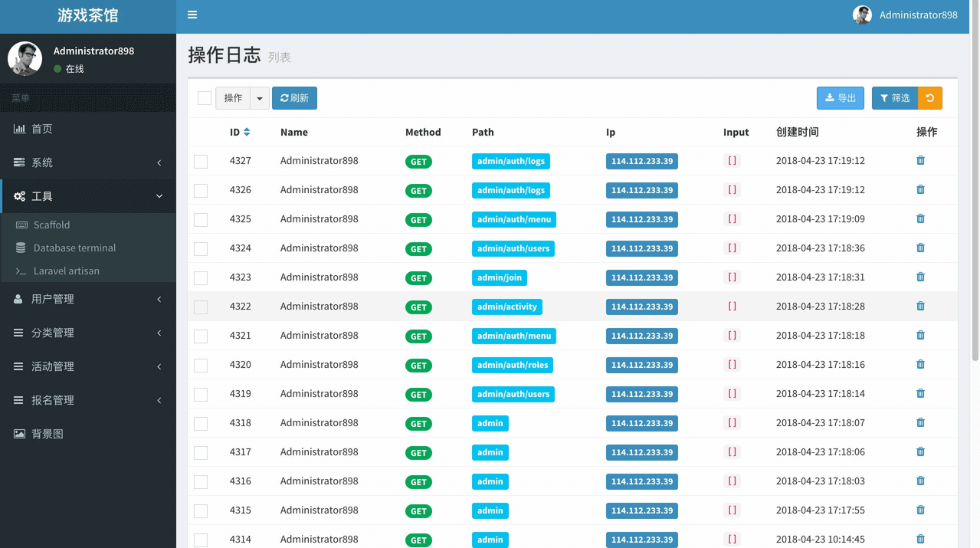Viewport: 980px width, 548px height.
Task: Expand the 用户管理 sidebar menu
Action: (x=88, y=299)
